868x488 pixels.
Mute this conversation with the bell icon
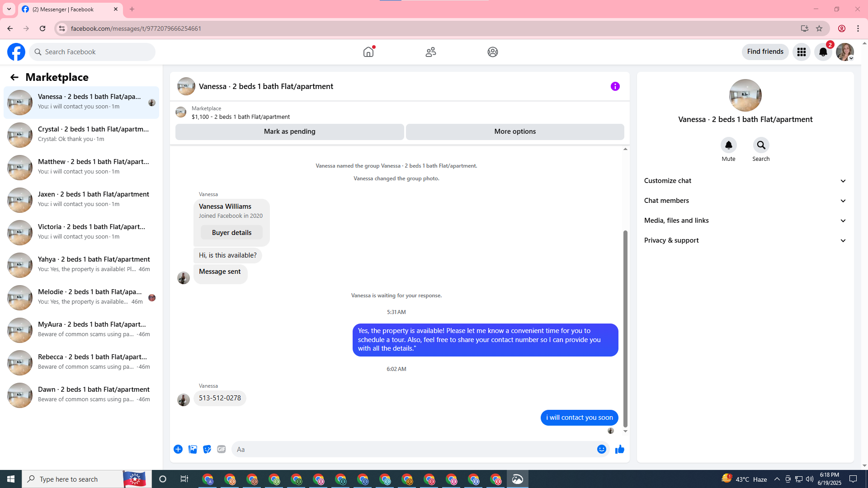[x=729, y=145]
